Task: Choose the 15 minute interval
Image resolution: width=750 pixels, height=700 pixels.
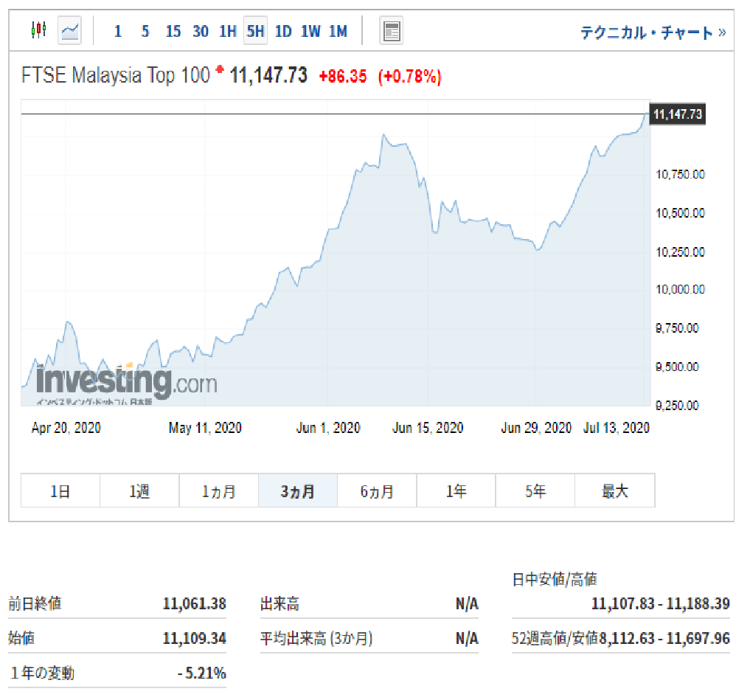Action: 173,31
